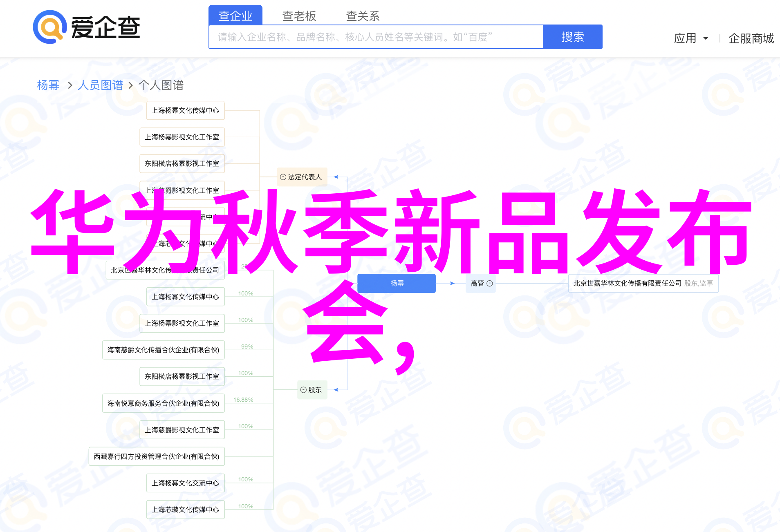Focus the company name search input

pyautogui.click(x=376, y=37)
